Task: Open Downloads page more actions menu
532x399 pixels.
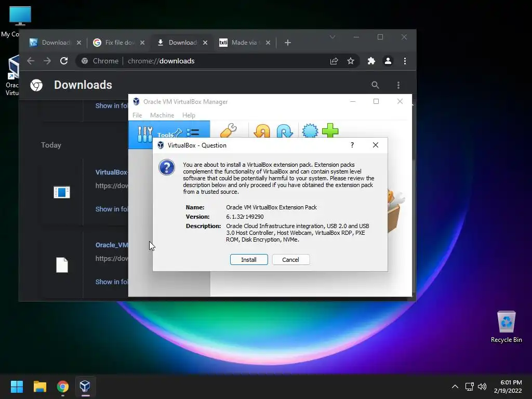Action: [398, 85]
